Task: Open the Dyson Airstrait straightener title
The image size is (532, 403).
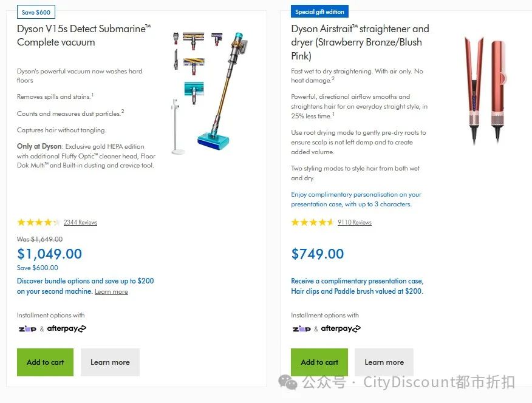Action: click(x=360, y=42)
